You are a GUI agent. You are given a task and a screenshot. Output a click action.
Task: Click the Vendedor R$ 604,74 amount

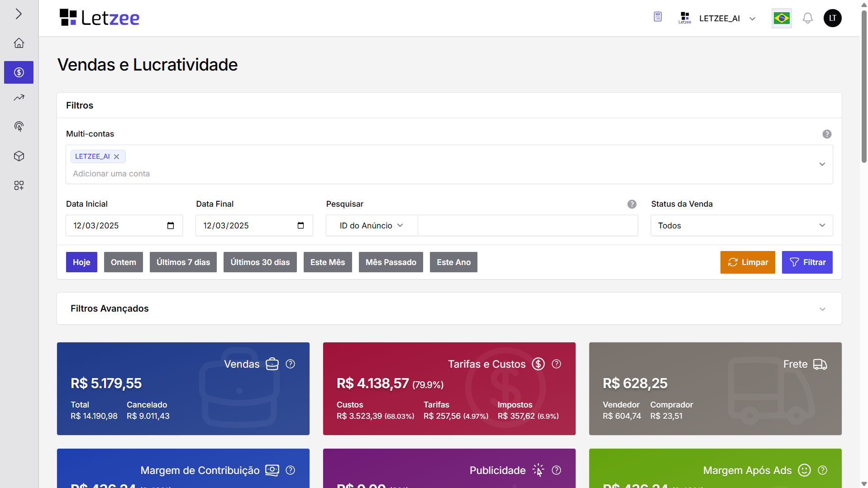click(622, 416)
